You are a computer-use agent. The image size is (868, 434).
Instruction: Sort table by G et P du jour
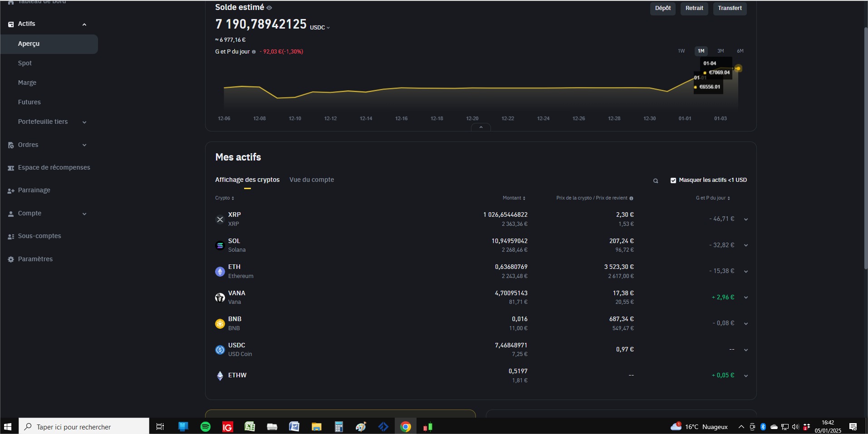coord(713,198)
